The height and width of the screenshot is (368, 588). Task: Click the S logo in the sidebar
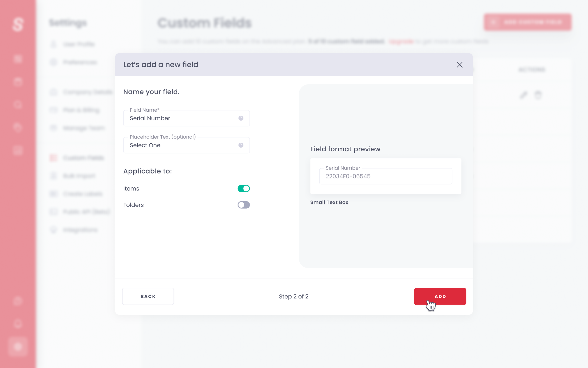[18, 24]
